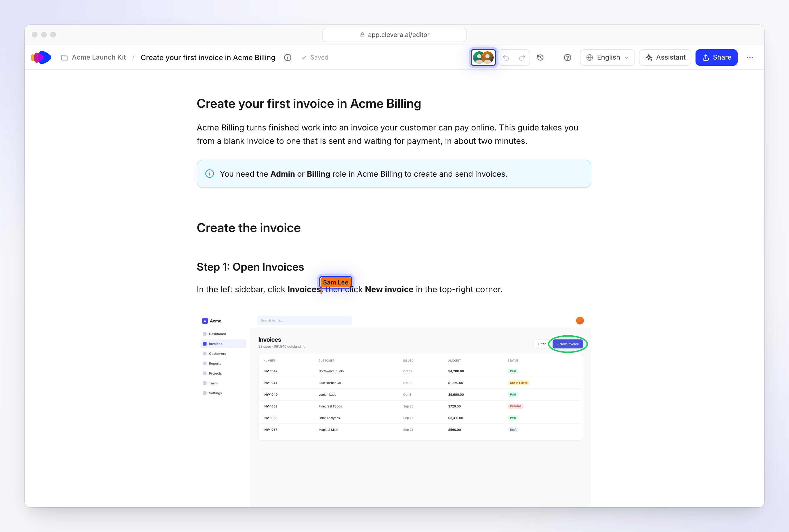The width and height of the screenshot is (789, 532).
Task: Click the Sam Lee cursor label
Action: 335,282
